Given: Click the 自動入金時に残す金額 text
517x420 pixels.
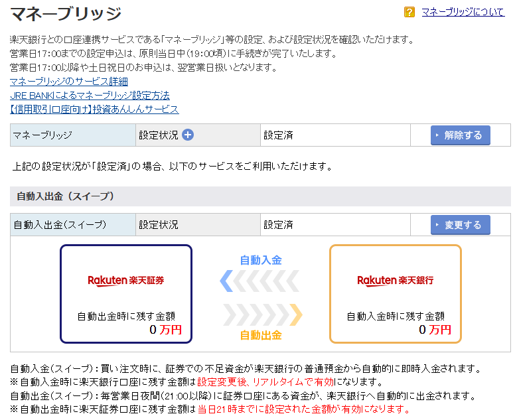Looking at the screenshot, I should click(396, 316).
